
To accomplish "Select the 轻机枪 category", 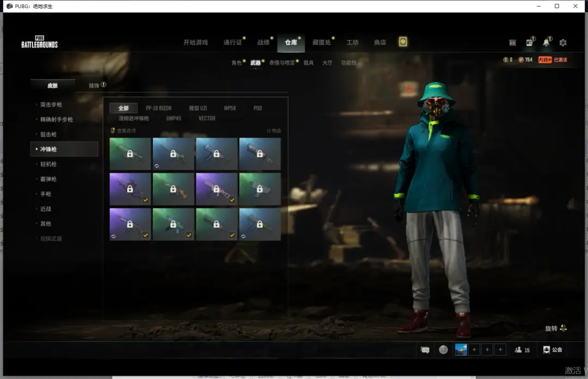I will point(48,164).
